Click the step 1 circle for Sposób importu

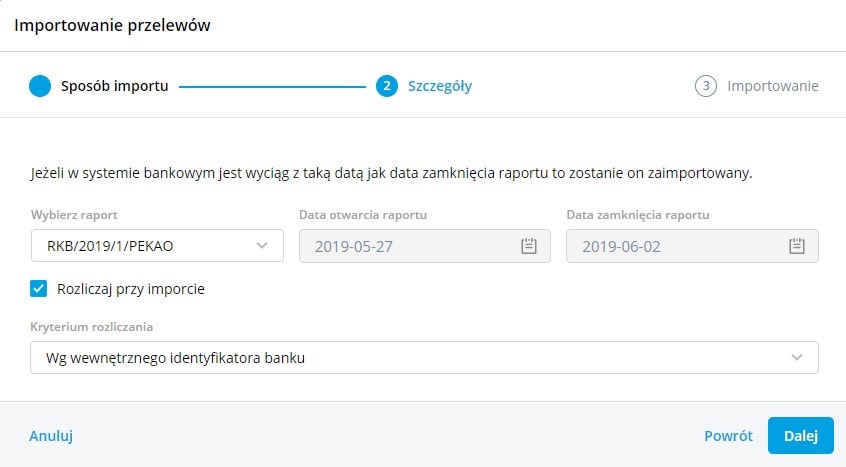click(40, 86)
